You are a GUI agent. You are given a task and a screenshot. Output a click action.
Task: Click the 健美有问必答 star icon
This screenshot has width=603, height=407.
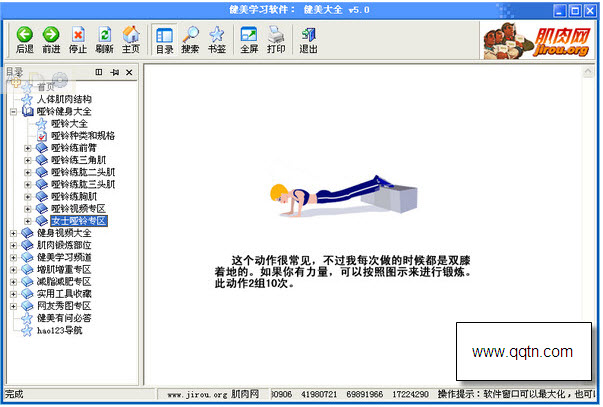tap(27, 319)
